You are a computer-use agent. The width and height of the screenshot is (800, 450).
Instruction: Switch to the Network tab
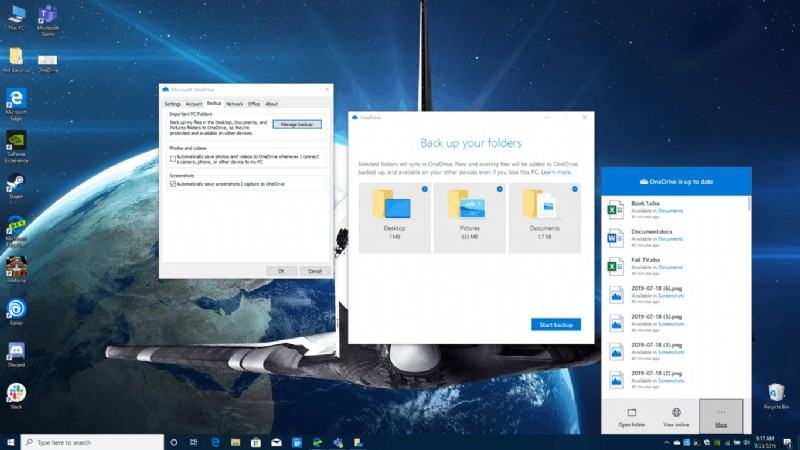235,104
